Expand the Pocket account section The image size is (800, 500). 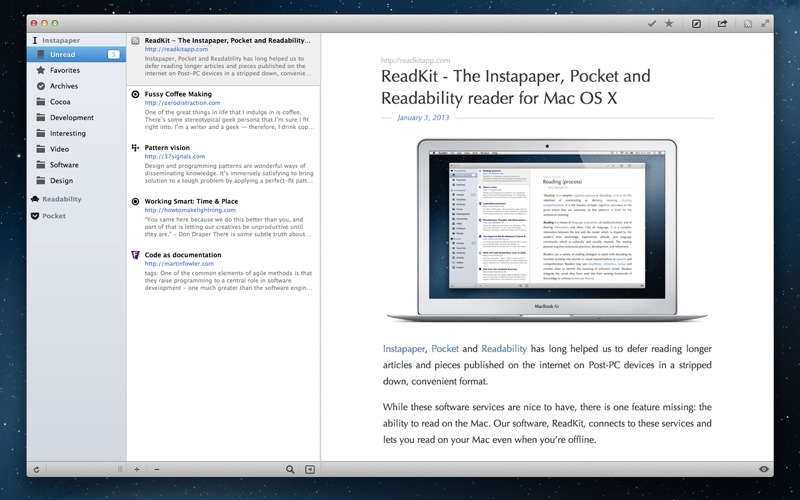pos(54,215)
